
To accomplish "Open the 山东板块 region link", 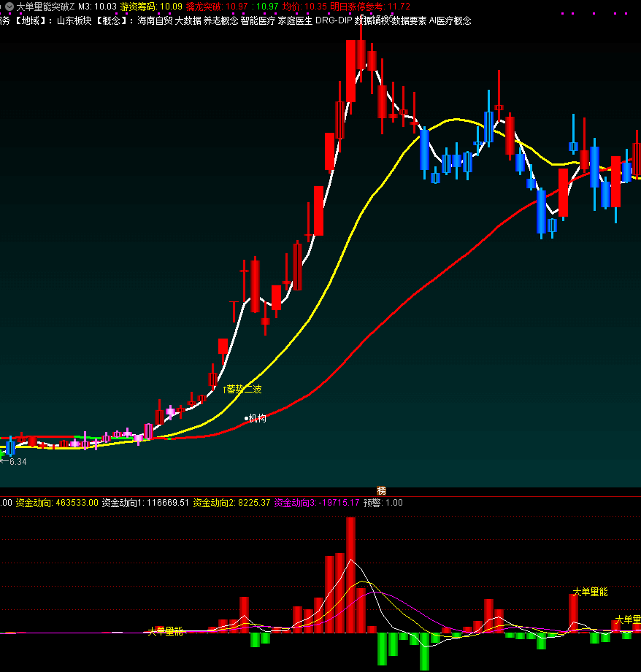I will tap(75, 21).
